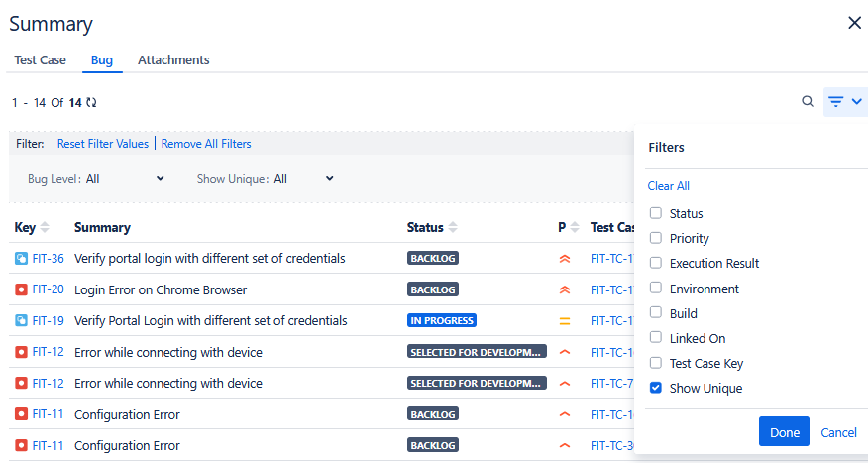Uncheck the Show Unique filter checkbox

coord(655,388)
